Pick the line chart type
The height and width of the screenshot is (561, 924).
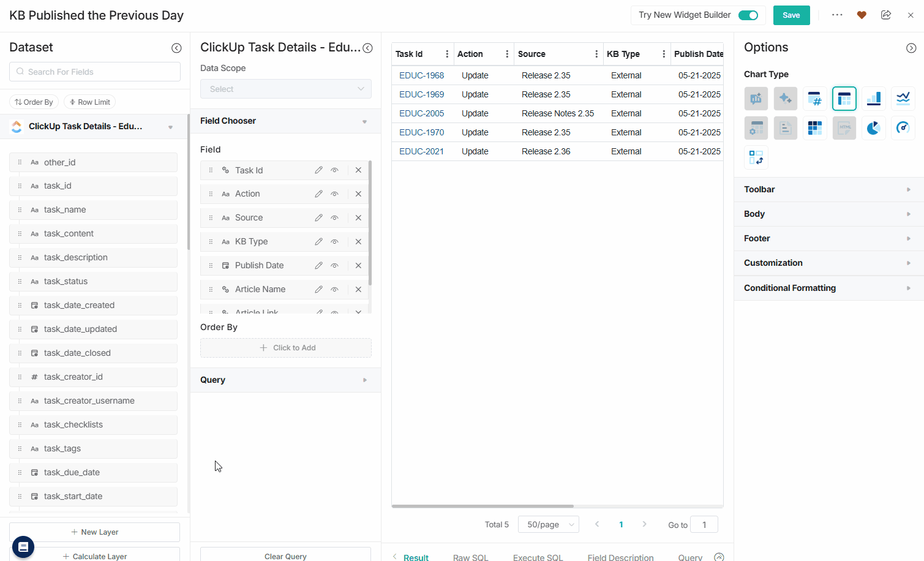(x=903, y=99)
